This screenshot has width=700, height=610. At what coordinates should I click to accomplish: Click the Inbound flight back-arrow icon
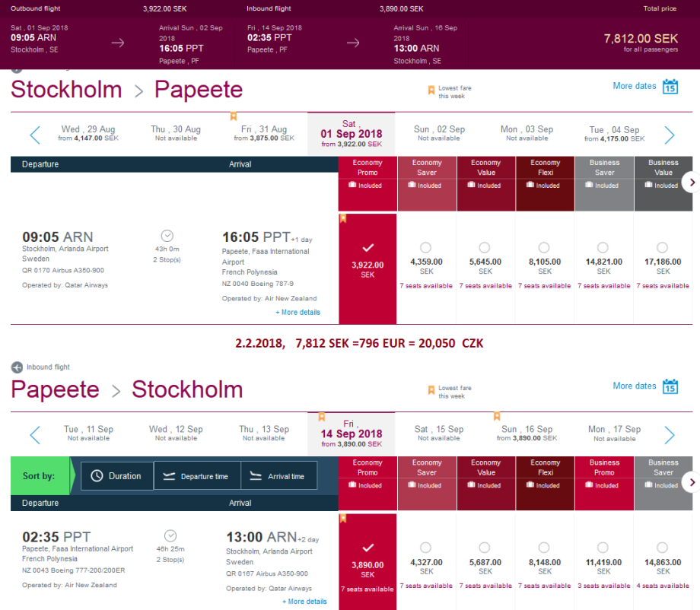pos(17,367)
